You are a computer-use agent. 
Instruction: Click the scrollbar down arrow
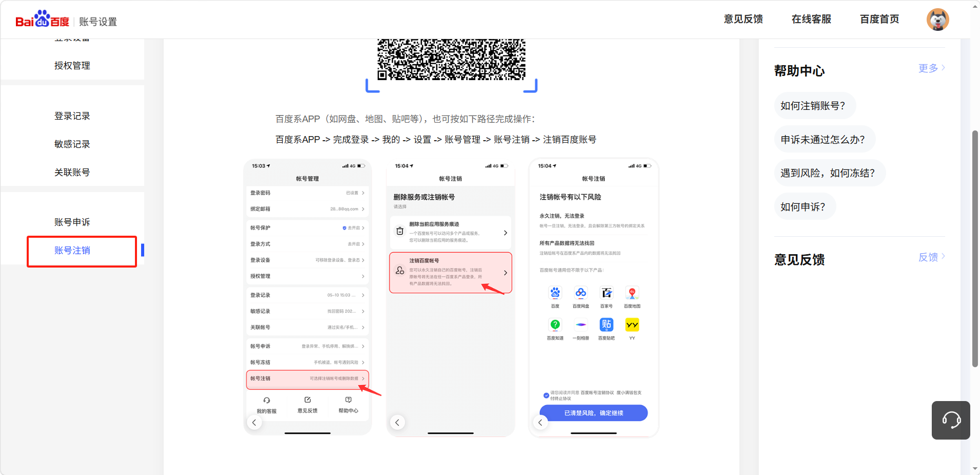click(975, 469)
